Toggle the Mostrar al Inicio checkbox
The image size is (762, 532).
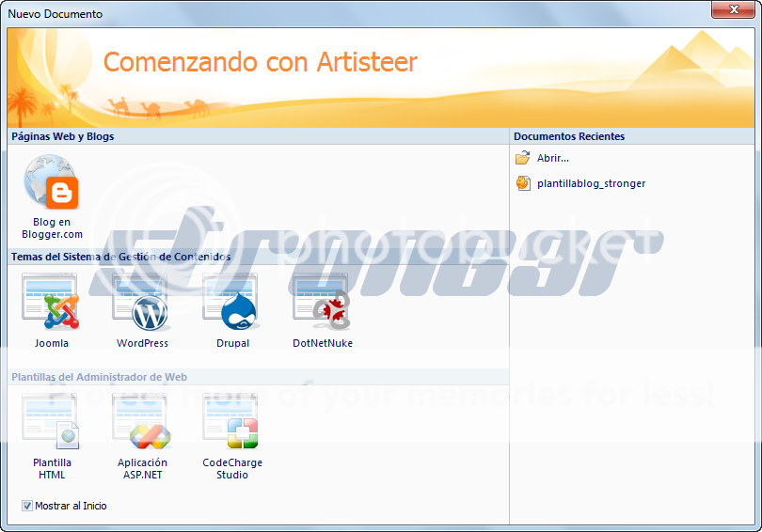(x=27, y=506)
